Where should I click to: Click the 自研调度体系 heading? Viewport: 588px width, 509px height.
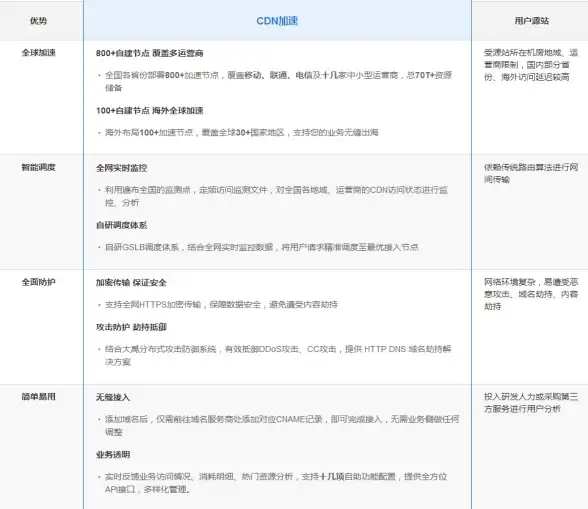(122, 225)
